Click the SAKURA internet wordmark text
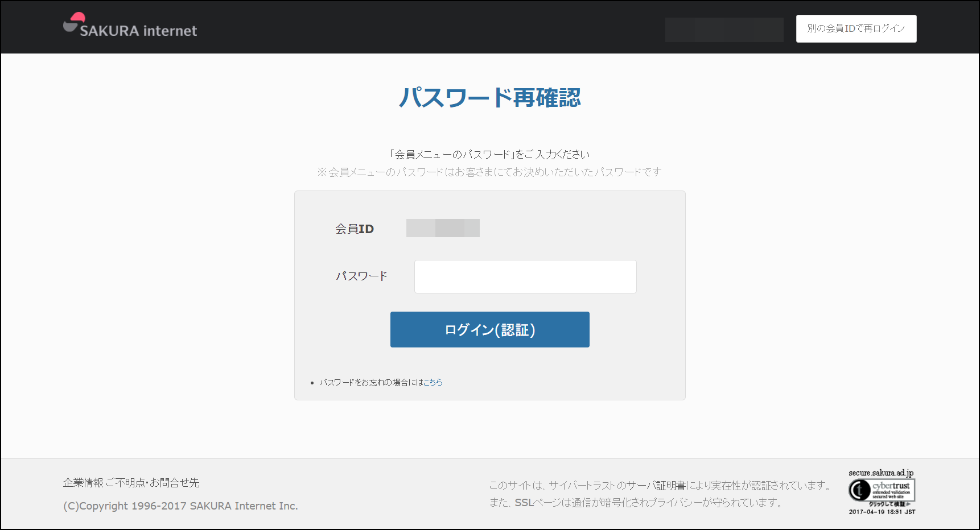 pyautogui.click(x=138, y=31)
